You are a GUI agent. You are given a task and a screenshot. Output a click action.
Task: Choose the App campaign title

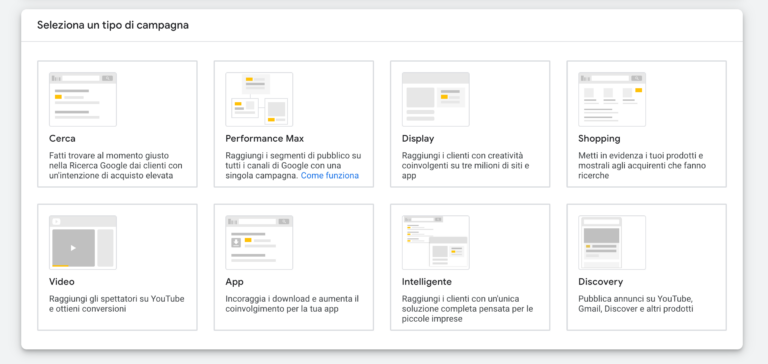click(234, 282)
